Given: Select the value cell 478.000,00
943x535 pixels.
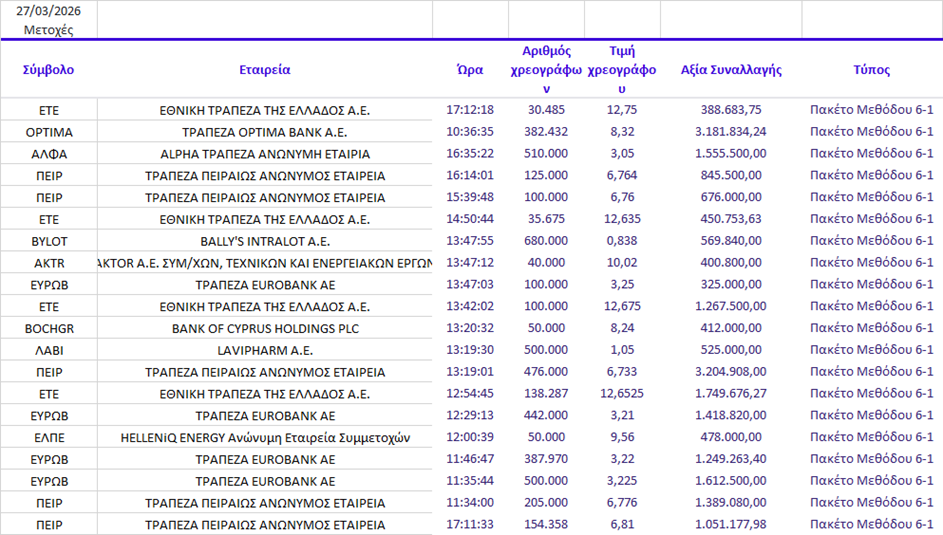Looking at the screenshot, I should click(731, 437).
